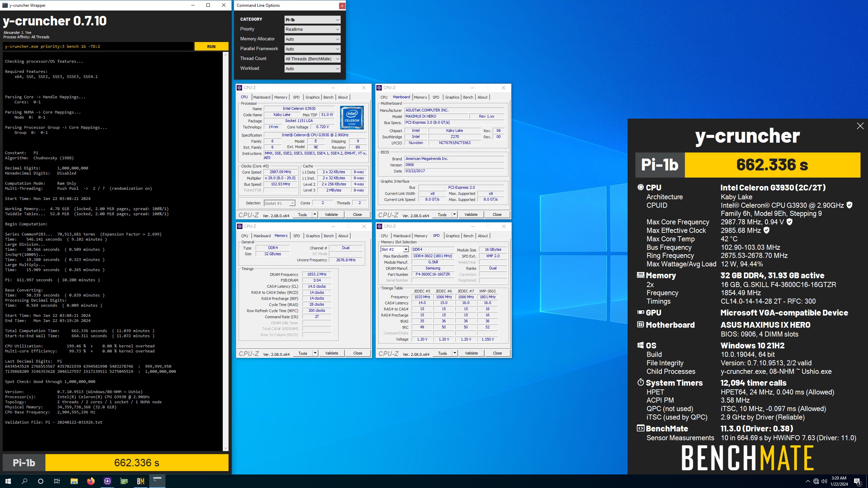Click CPU-Z icon in Memory window title bar

click(240, 226)
